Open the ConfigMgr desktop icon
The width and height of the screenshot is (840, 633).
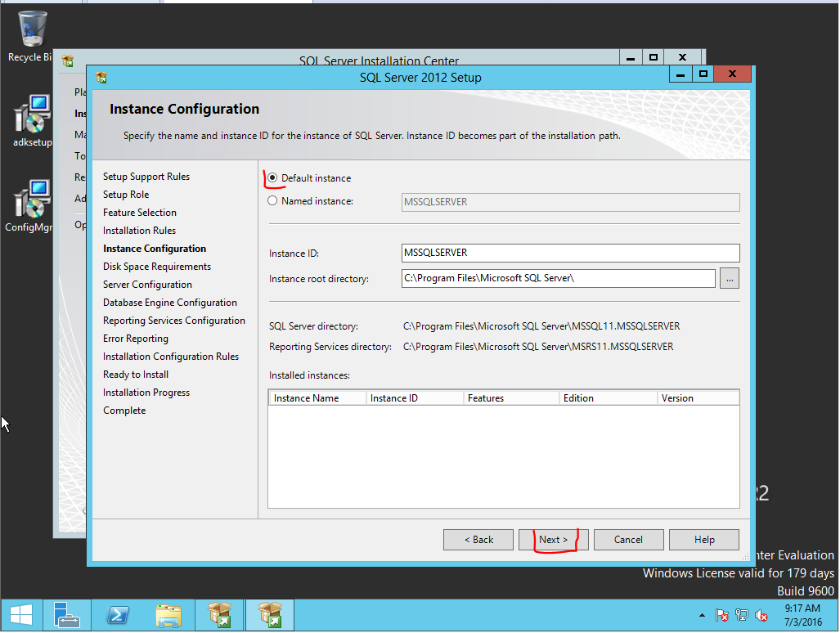coord(29,205)
